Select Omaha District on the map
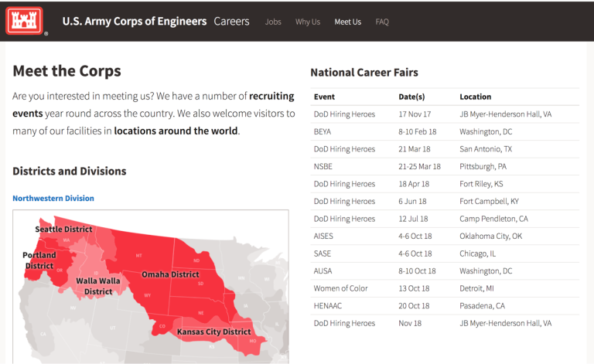This screenshot has height=364, width=594. [170, 274]
